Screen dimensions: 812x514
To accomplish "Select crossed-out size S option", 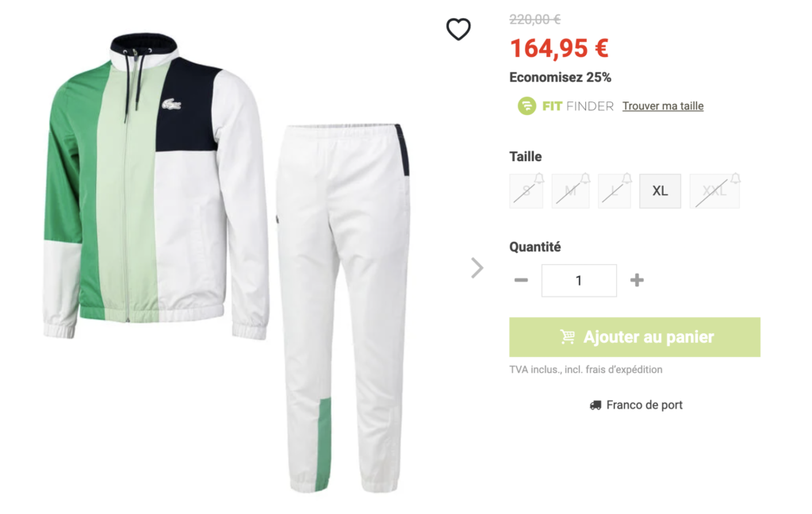I will (527, 191).
